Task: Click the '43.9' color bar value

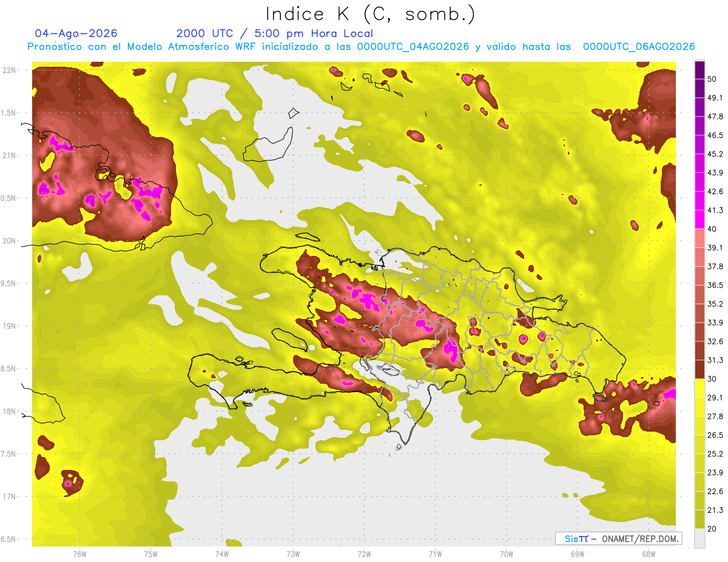Action: [715, 173]
